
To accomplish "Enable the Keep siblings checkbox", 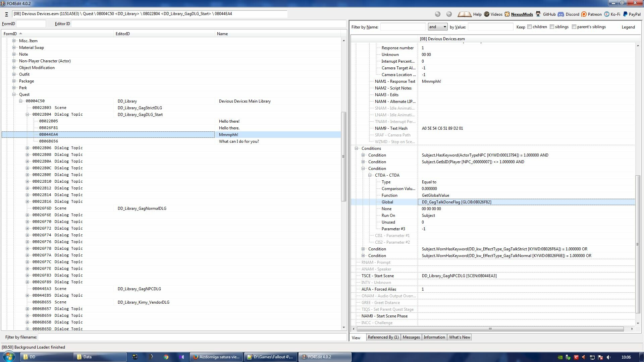I will (552, 27).
